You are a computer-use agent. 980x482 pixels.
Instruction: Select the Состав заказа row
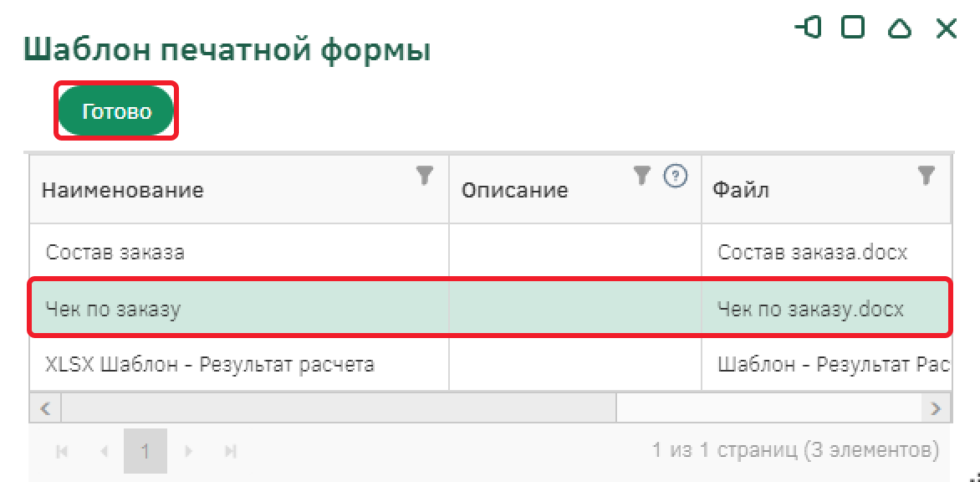[x=115, y=252]
